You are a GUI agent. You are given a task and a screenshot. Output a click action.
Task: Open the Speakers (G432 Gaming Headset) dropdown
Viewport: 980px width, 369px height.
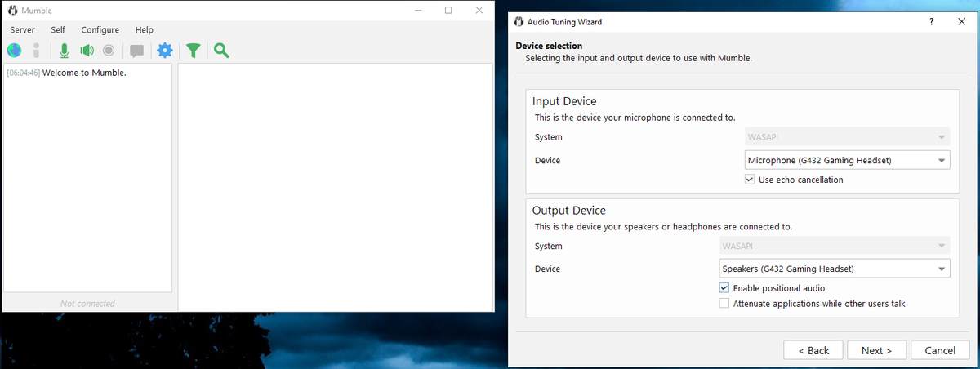tap(835, 269)
